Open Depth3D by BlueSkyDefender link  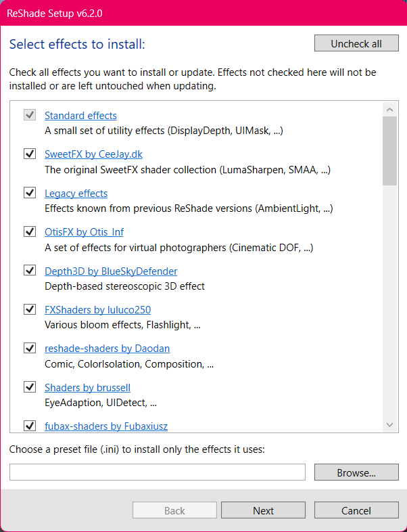pyautogui.click(x=111, y=271)
